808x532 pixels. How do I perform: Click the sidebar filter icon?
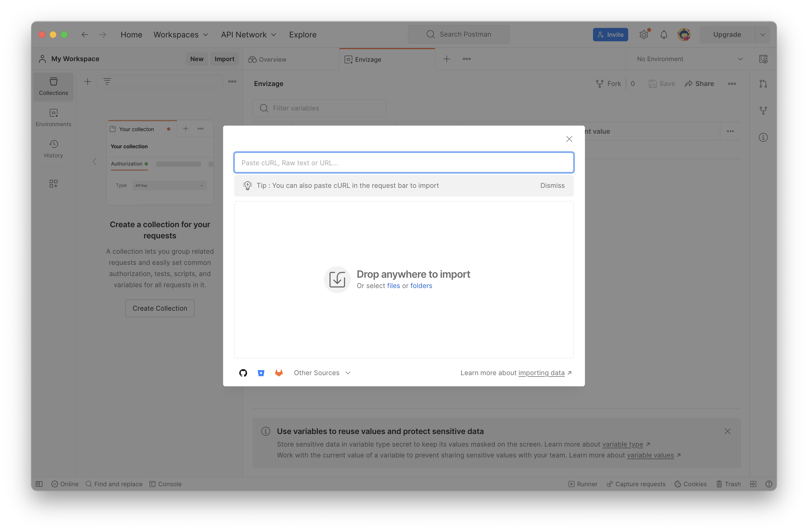(107, 82)
